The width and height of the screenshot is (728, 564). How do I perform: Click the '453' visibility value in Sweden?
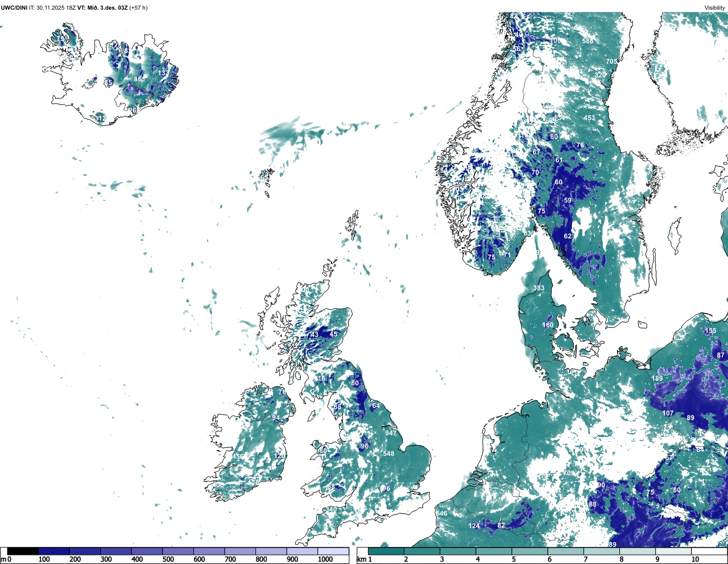[589, 118]
